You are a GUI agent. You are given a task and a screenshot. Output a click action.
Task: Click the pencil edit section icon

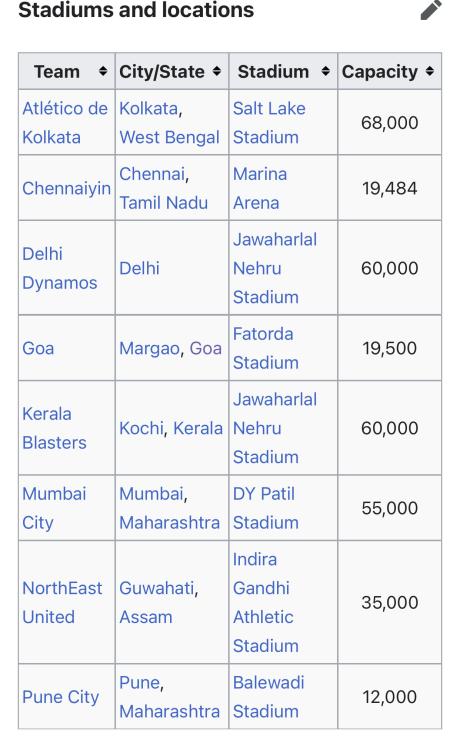pyautogui.click(x=431, y=10)
